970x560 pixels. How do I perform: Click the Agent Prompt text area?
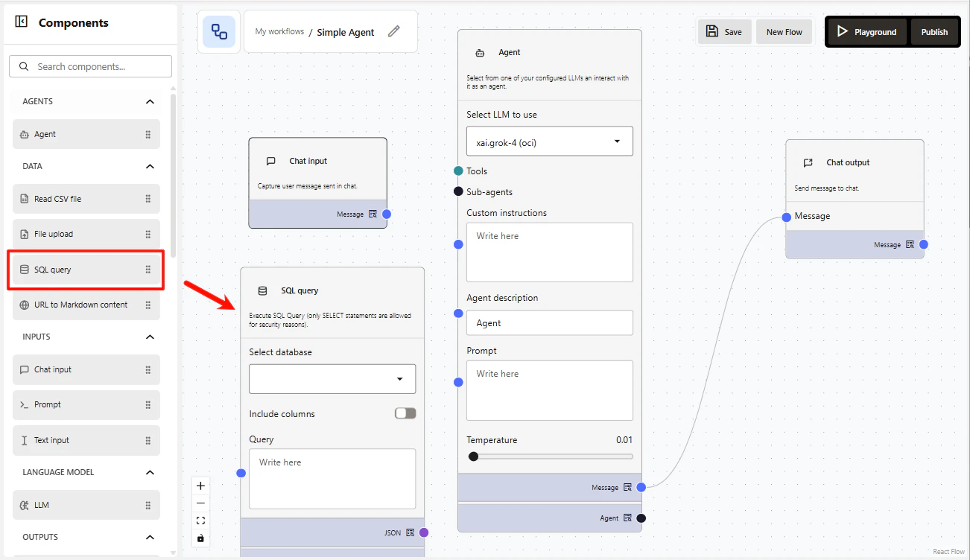coord(550,390)
